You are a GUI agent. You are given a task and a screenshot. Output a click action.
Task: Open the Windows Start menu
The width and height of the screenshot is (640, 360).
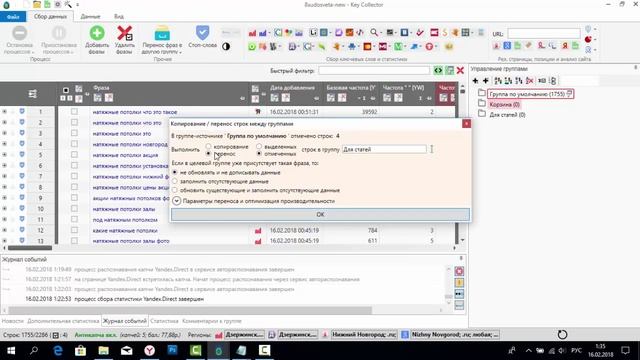pos(11,350)
